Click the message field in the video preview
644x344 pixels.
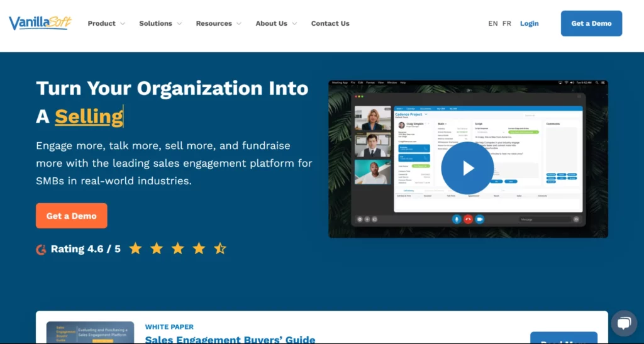pos(545,219)
